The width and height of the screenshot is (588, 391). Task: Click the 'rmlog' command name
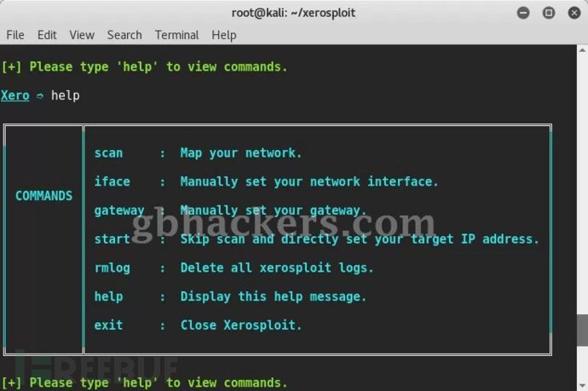(x=112, y=268)
